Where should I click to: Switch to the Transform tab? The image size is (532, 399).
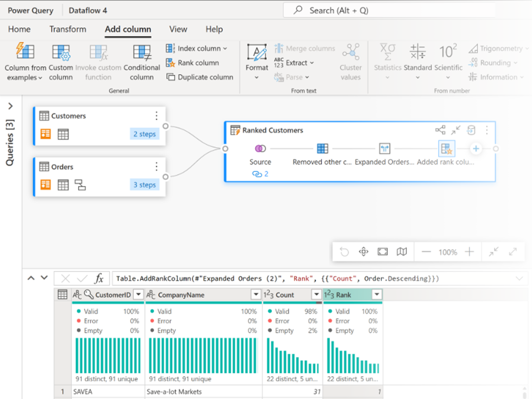point(68,29)
